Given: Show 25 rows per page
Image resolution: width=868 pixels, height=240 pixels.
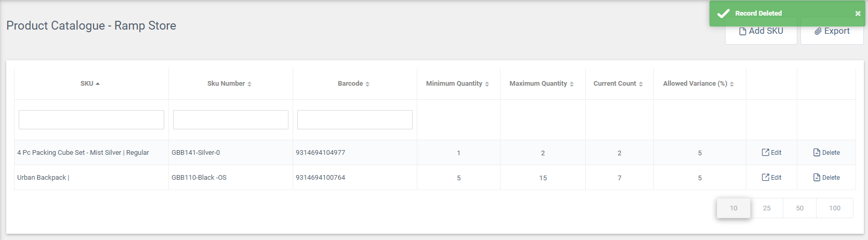Looking at the screenshot, I should pyautogui.click(x=767, y=208).
